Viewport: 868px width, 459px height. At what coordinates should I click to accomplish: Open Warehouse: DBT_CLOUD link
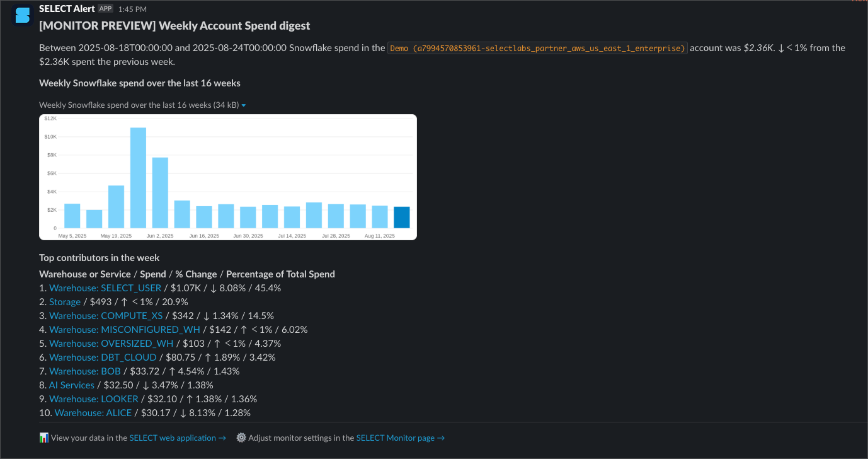pos(103,357)
